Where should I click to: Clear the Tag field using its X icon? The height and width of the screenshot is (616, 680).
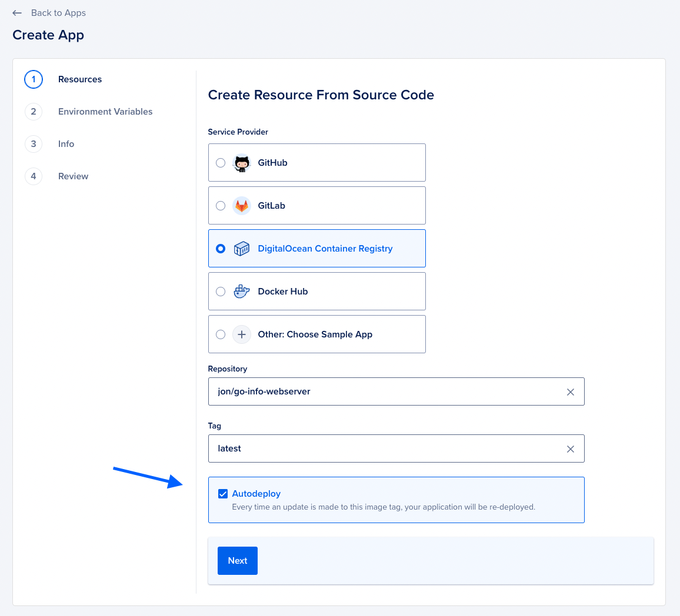[x=570, y=448]
